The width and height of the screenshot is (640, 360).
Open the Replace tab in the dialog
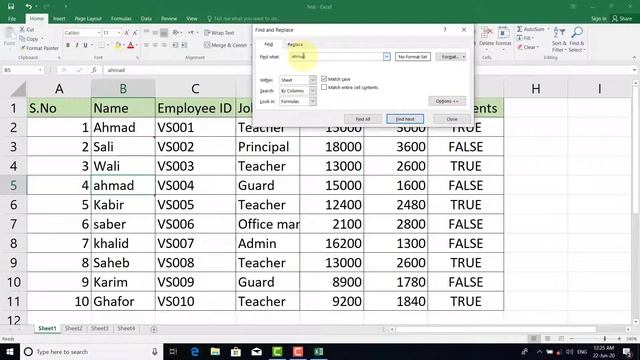coord(295,44)
